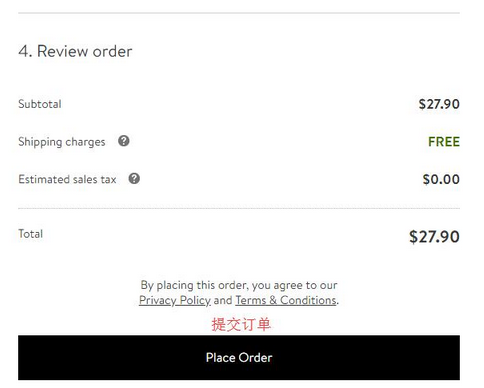Open the Shipping charges help icon
484x388 pixels.
coord(124,141)
